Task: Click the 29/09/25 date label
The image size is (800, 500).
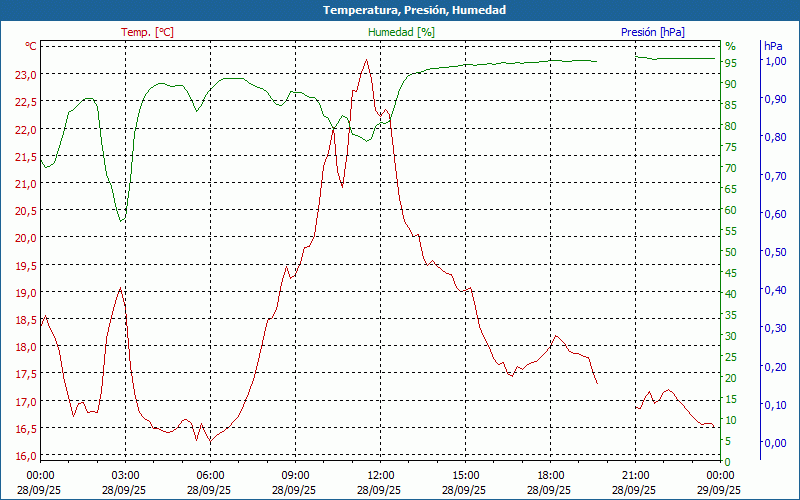Action: pos(720,490)
